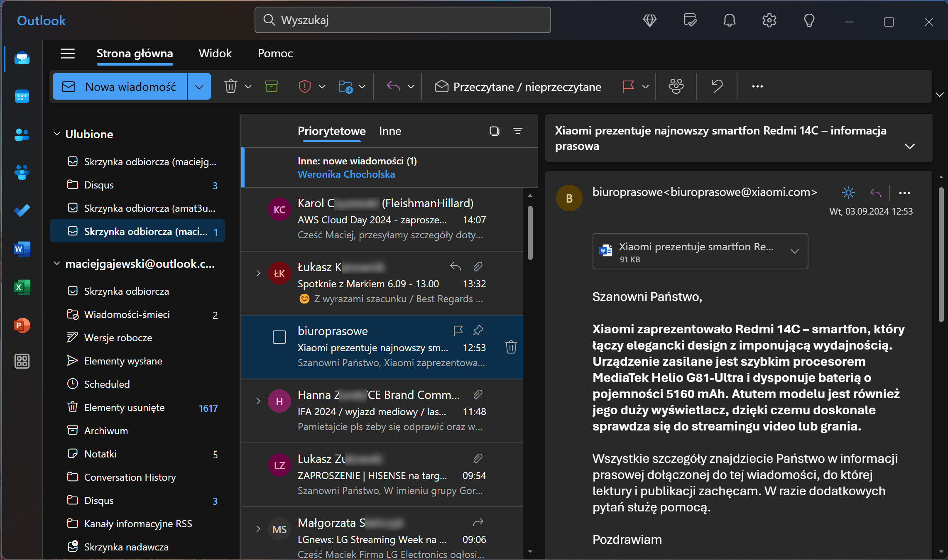Open Weronika Chocholska new messages link
Screen dimensions: 948x560
tap(346, 174)
